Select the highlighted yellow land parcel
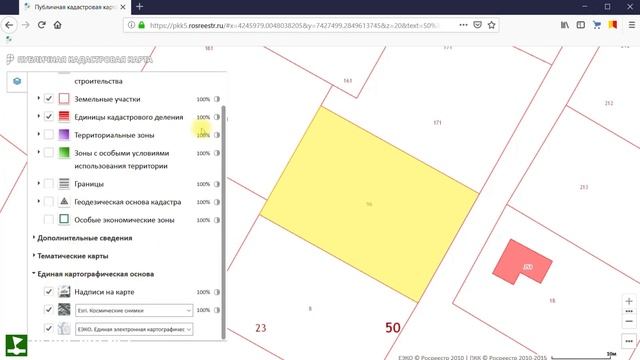The image size is (640, 360). click(x=369, y=204)
